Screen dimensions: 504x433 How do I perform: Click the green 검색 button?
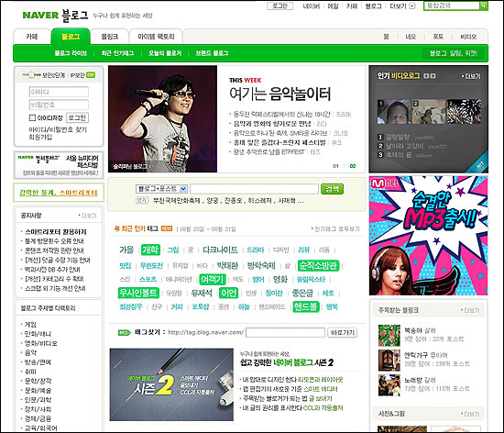pyautogui.click(x=332, y=189)
